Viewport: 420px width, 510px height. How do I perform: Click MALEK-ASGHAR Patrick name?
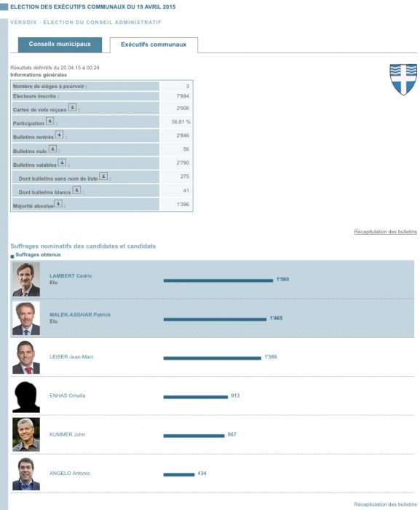tap(80, 315)
